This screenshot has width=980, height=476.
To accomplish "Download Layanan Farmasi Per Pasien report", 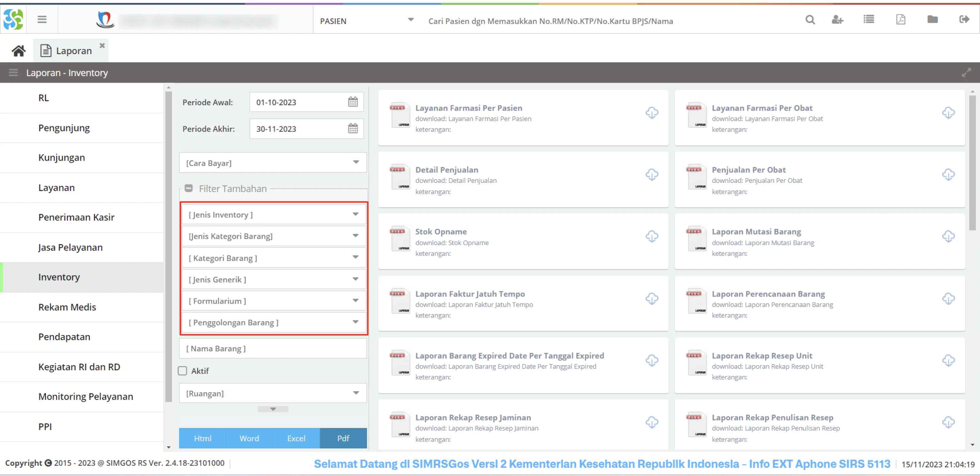I will tap(652, 113).
